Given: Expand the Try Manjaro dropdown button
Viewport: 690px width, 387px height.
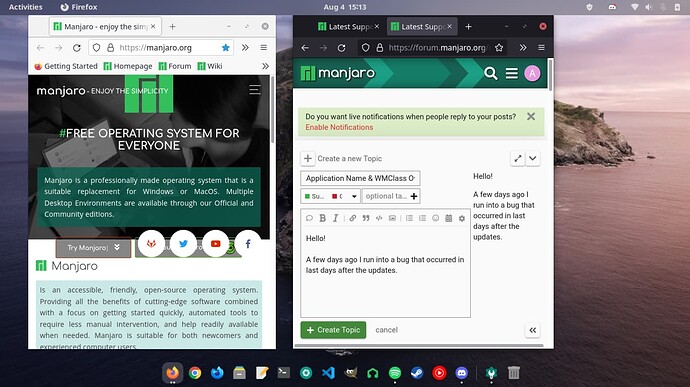Looking at the screenshot, I should click(93, 247).
